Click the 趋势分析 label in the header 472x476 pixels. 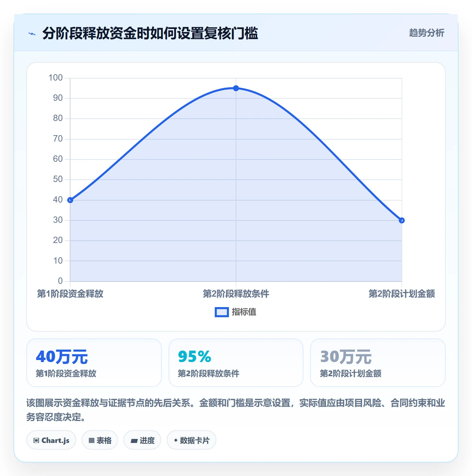pyautogui.click(x=426, y=33)
